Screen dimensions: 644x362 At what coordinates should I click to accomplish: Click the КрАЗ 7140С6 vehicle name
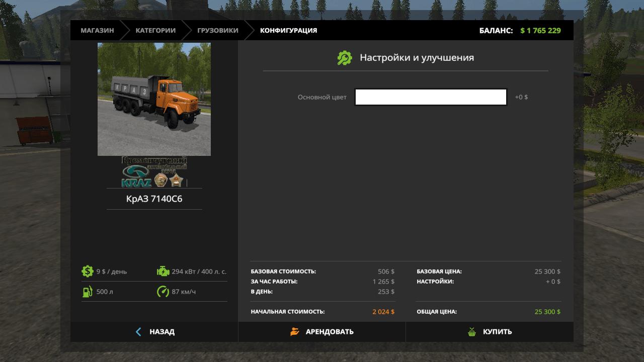pyautogui.click(x=154, y=199)
